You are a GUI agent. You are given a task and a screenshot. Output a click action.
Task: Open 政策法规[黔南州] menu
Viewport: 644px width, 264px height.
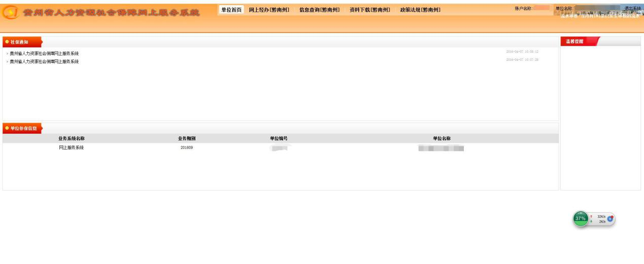[x=420, y=10]
